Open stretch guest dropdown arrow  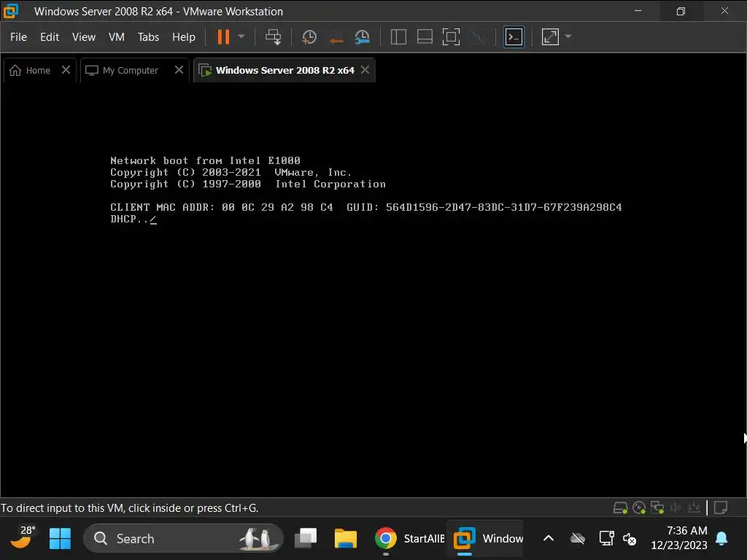pyautogui.click(x=568, y=36)
